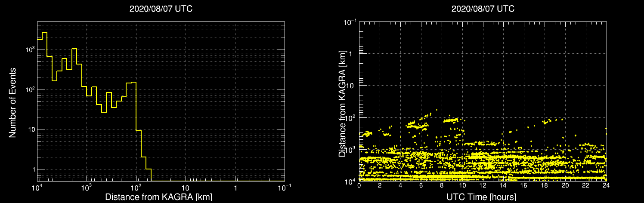Click the 12 tick on UTC time axis
644x203 pixels.
(483, 186)
